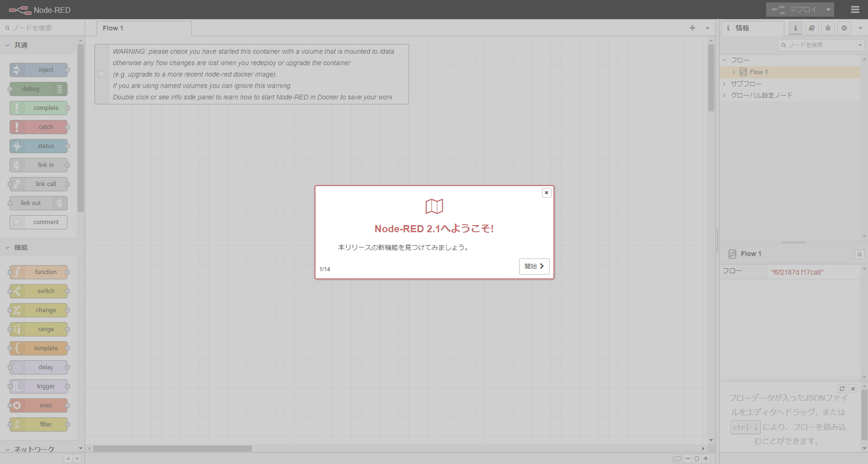Select the exec node in the palette
The width and height of the screenshot is (868, 464).
[x=39, y=405]
